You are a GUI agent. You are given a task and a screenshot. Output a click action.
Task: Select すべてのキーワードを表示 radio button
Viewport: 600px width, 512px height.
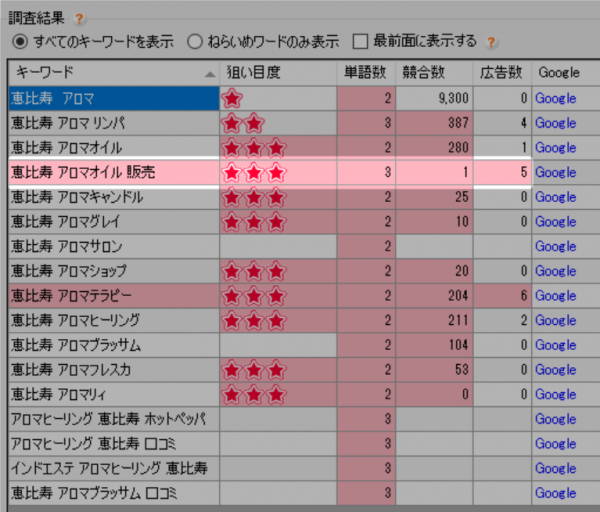coord(20,42)
